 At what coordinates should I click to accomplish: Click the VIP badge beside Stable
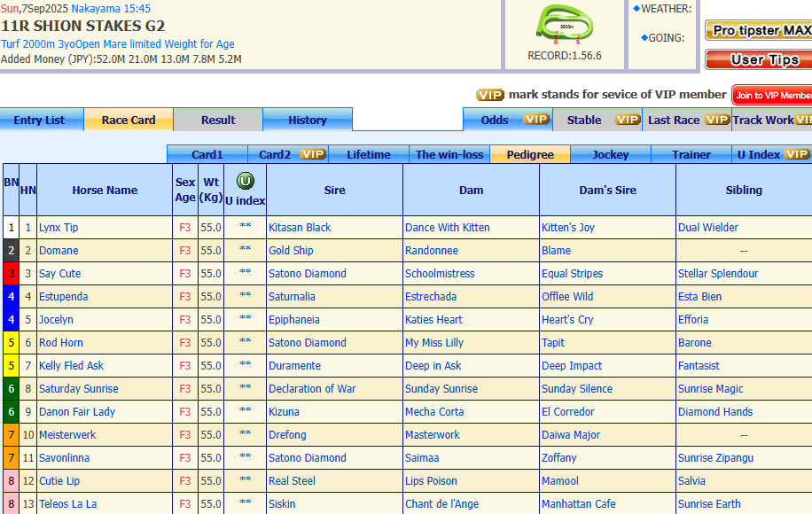tap(627, 120)
